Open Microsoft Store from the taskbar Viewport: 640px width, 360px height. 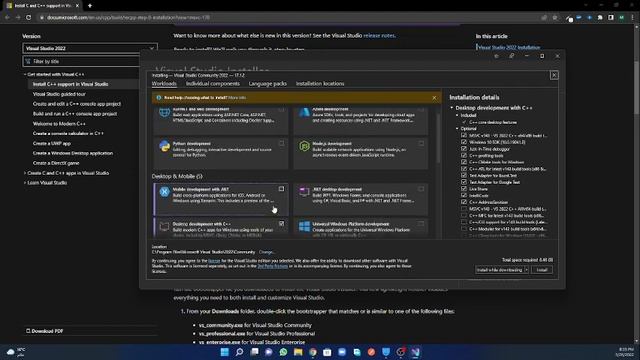pos(327,352)
